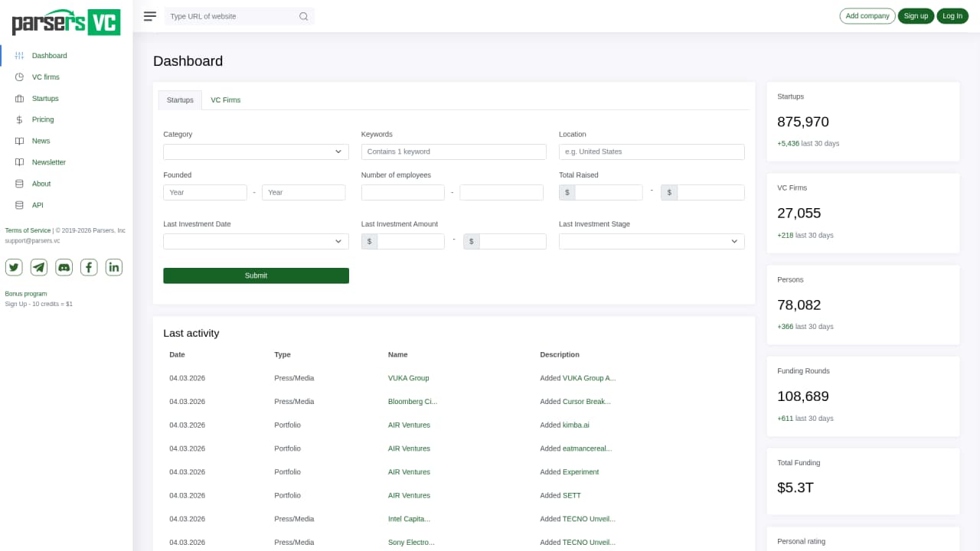Focus the website URL search field

pyautogui.click(x=230, y=16)
